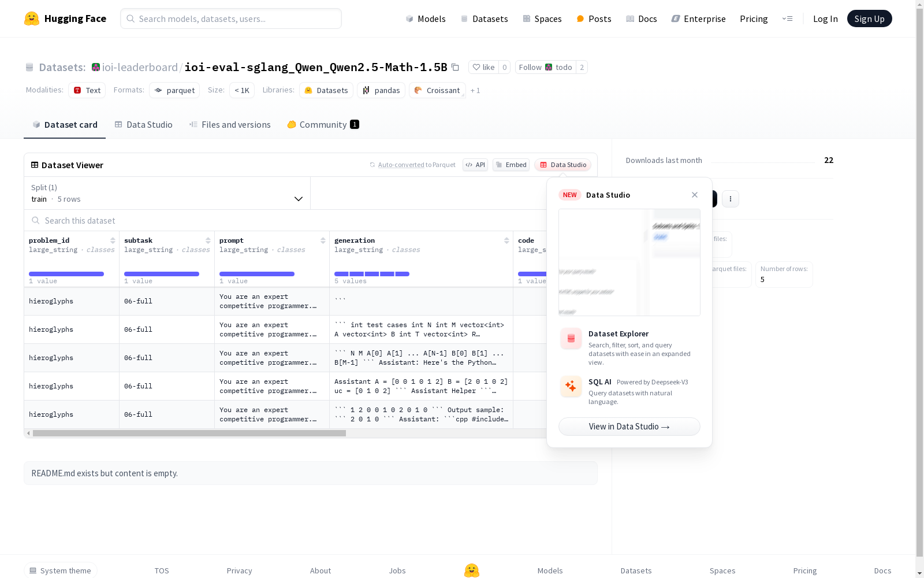Click the footer Hugging Face emoji
This screenshot has width=924, height=578.
coord(472,570)
